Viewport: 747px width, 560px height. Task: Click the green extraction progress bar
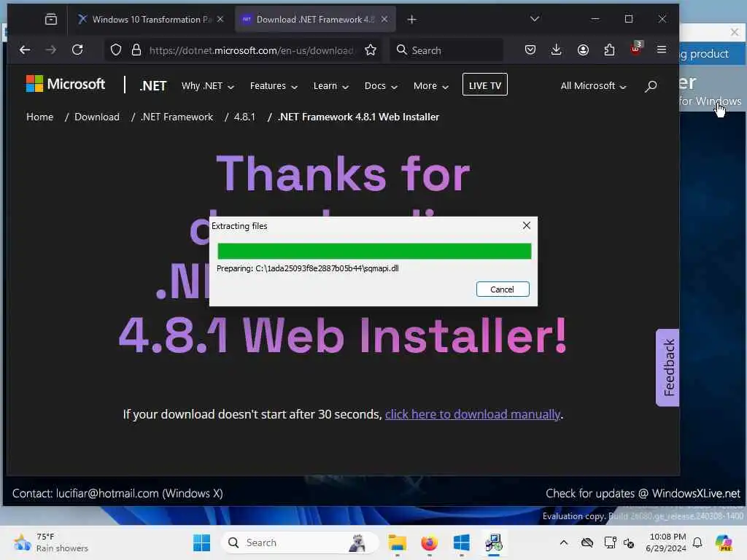coord(374,251)
